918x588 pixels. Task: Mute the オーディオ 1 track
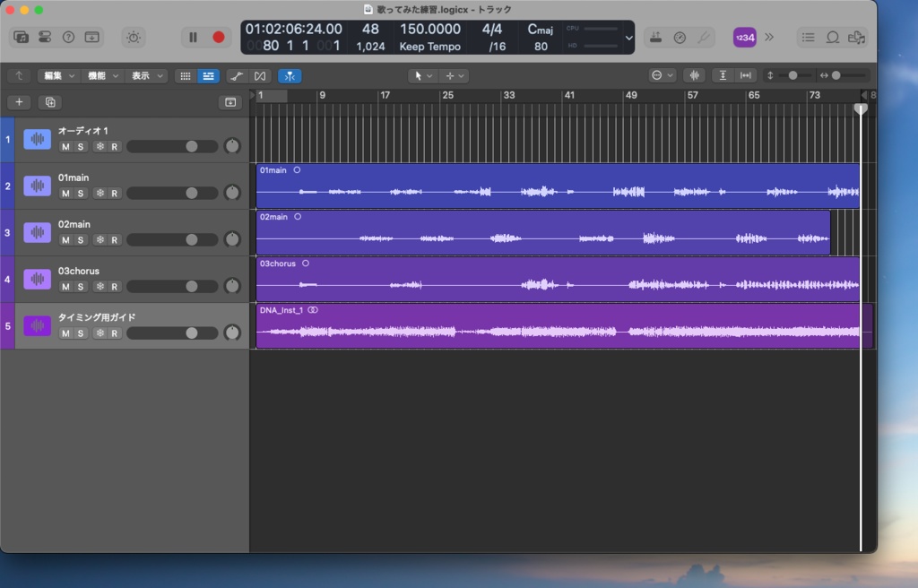[65, 146]
